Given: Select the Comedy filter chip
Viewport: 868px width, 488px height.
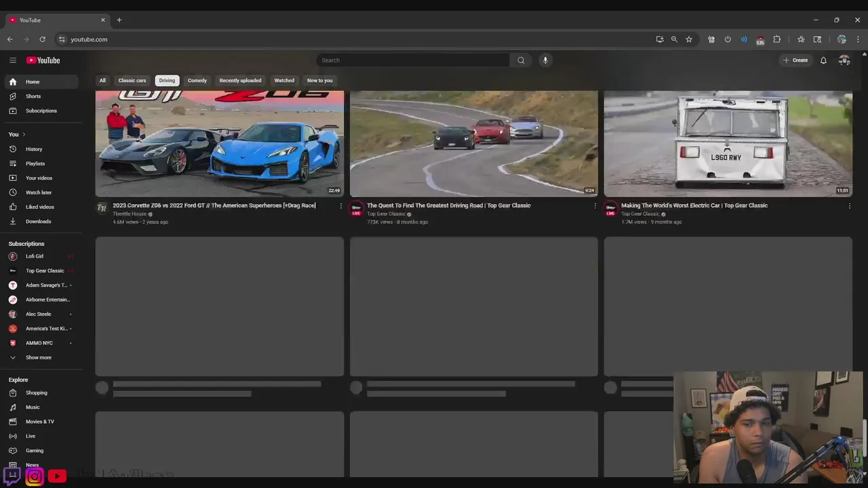Looking at the screenshot, I should (197, 81).
